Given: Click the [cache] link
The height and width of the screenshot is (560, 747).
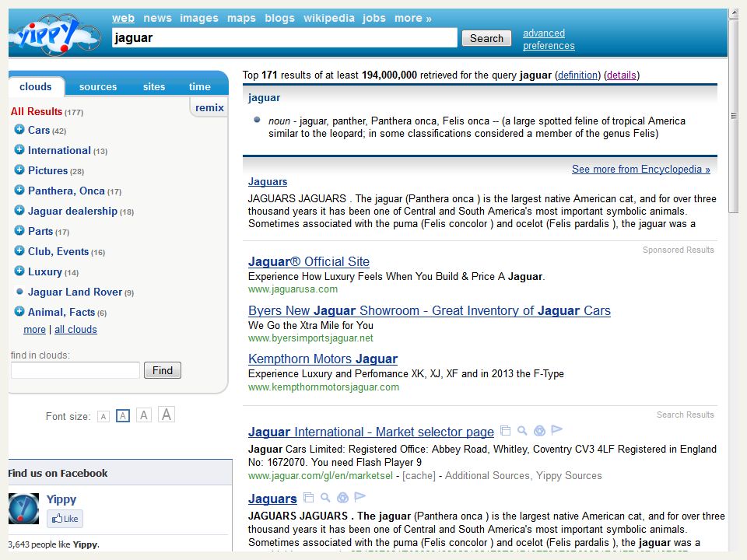Looking at the screenshot, I should [x=419, y=475].
